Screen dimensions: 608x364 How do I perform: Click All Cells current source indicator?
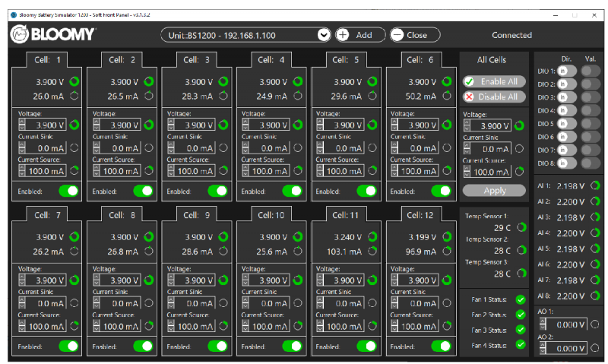tap(519, 171)
